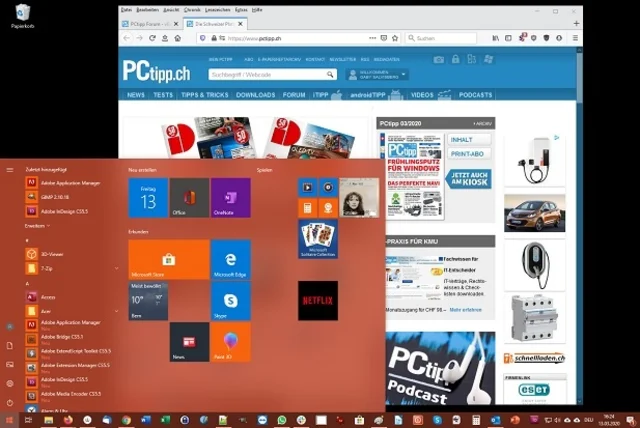Open the Microsoft Store tile
640x428 pixels.
point(169,259)
